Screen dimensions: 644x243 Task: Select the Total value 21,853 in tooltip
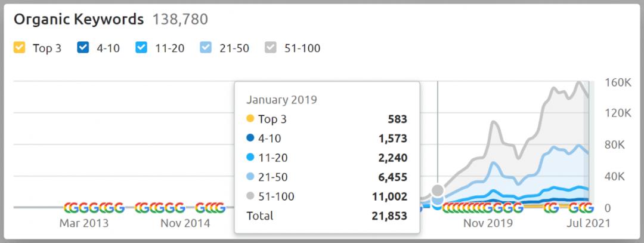tap(388, 216)
